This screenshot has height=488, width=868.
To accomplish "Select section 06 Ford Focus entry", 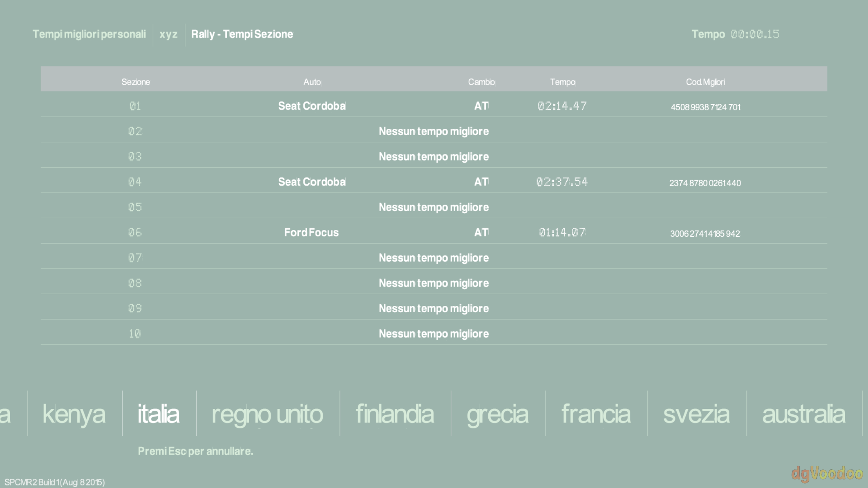I will click(311, 232).
